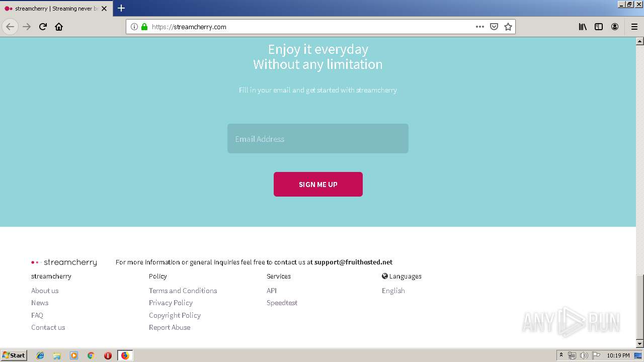This screenshot has width=644, height=362.
Task: Go back to the previous page
Action: [x=10, y=27]
